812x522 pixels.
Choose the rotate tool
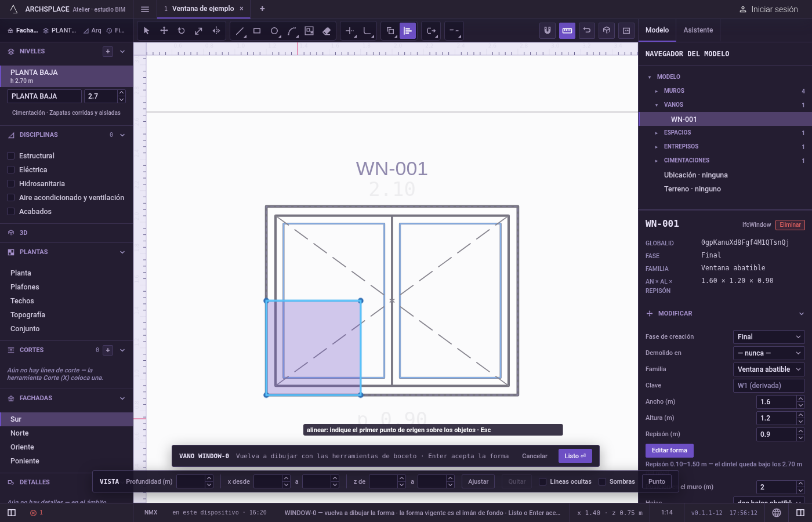coord(182,31)
